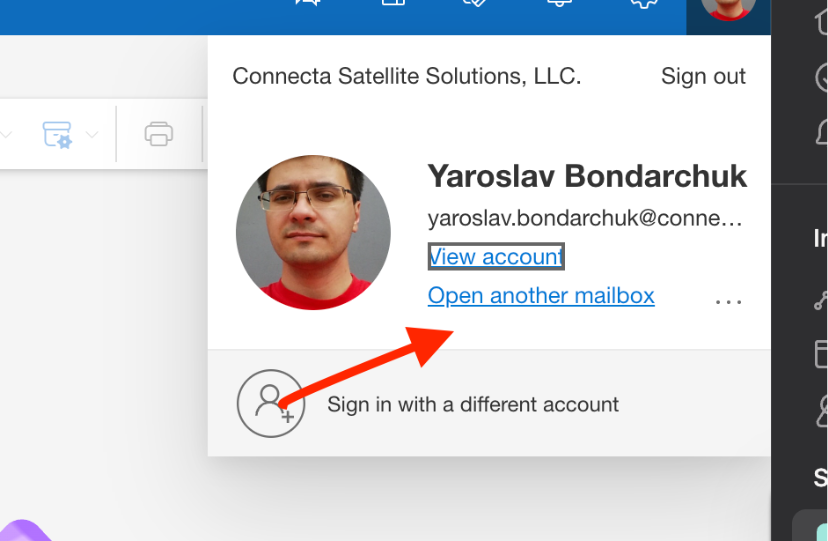
Task: Open the View account link
Action: (495, 257)
